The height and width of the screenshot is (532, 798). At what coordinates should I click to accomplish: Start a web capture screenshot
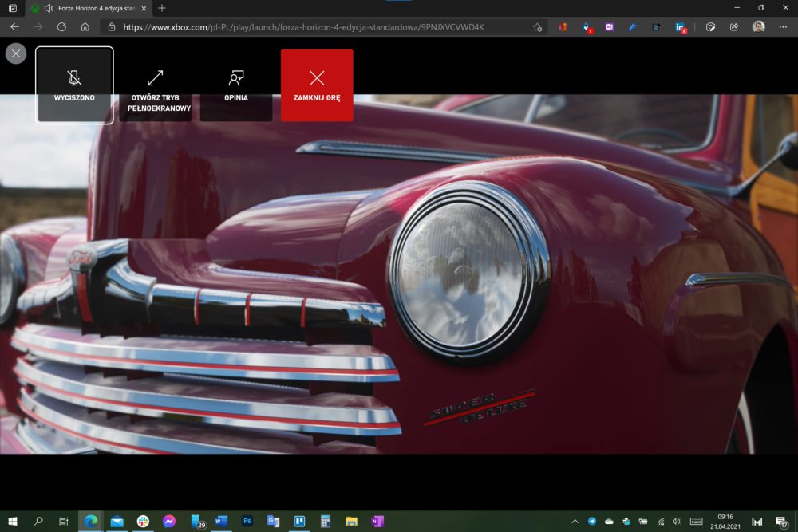point(710,27)
